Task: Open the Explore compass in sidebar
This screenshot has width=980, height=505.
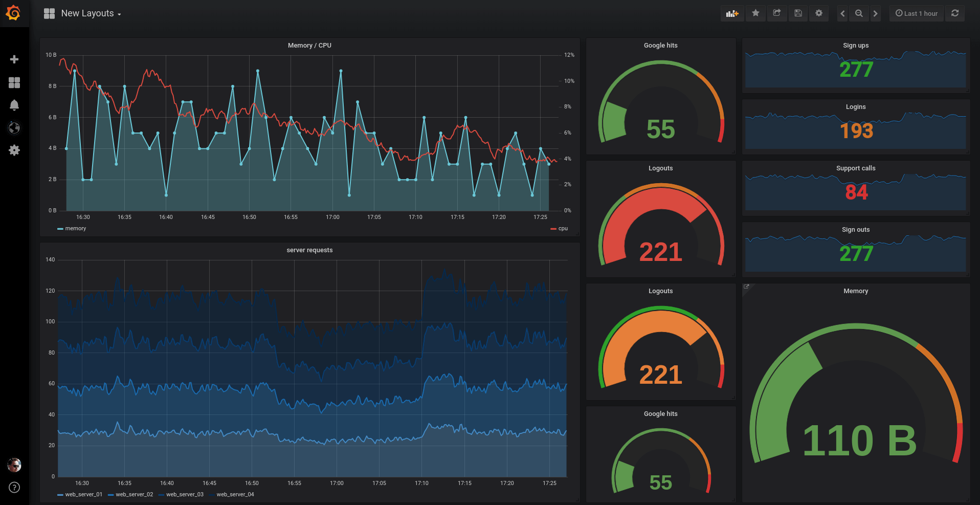Action: 14,128
